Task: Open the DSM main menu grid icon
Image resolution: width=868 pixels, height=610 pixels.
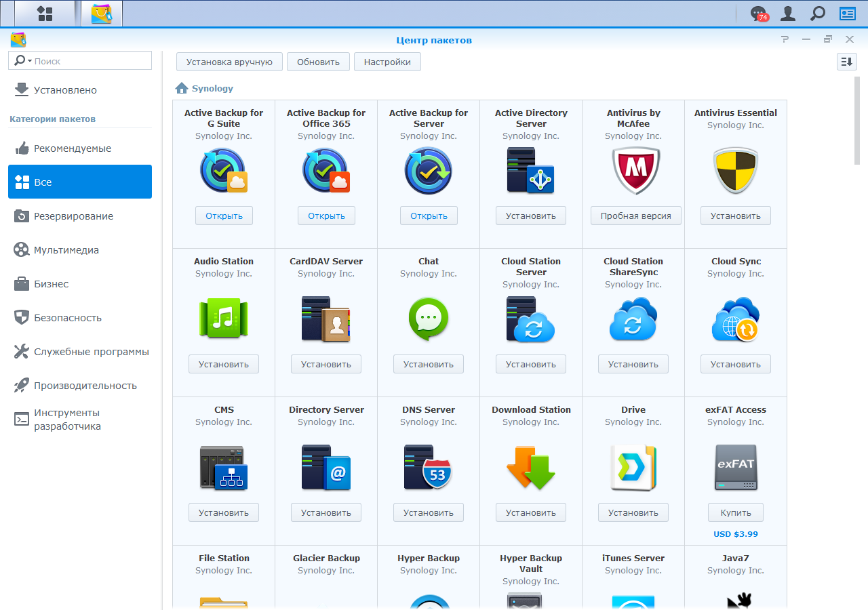Action: coord(45,14)
